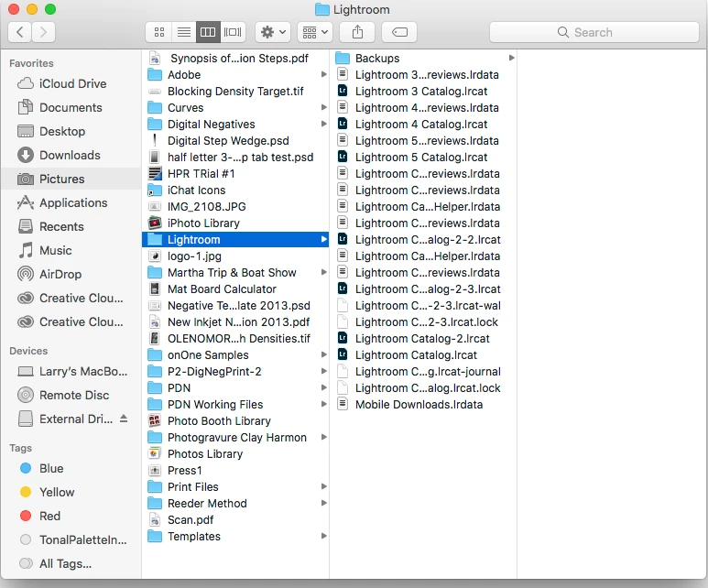
Task: Select Lightroom 3 Catalog.lrcat
Action: 423,91
